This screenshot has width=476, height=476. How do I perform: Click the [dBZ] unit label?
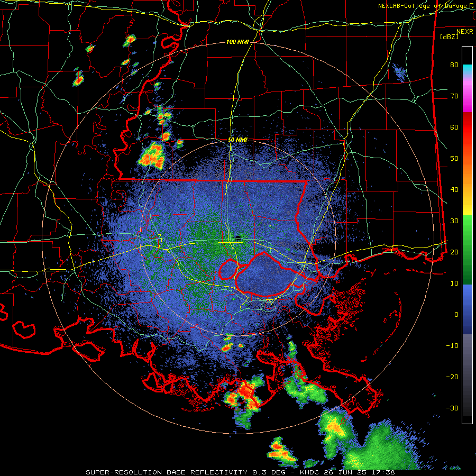449,36
